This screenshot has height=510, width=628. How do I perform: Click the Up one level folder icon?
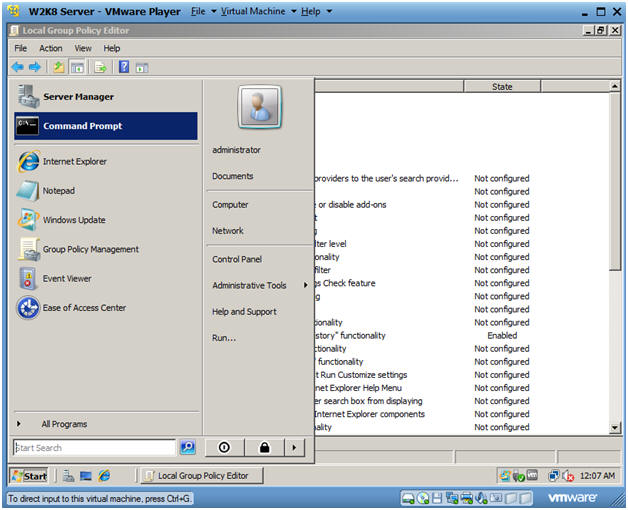59,67
